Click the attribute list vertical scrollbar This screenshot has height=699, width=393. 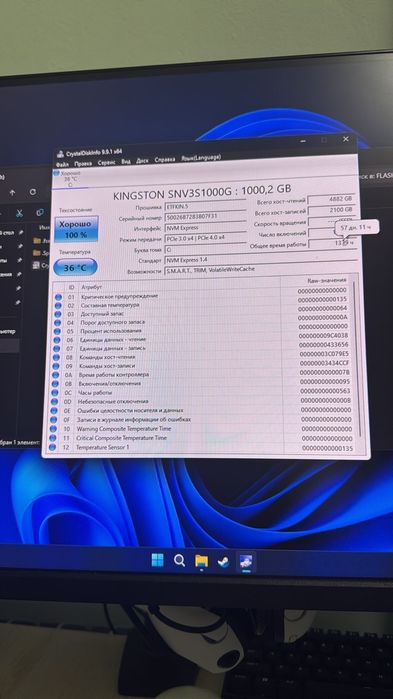356,359
